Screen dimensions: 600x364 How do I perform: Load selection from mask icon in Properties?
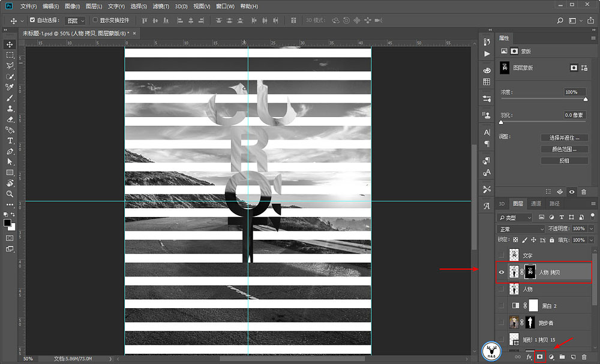(x=548, y=192)
